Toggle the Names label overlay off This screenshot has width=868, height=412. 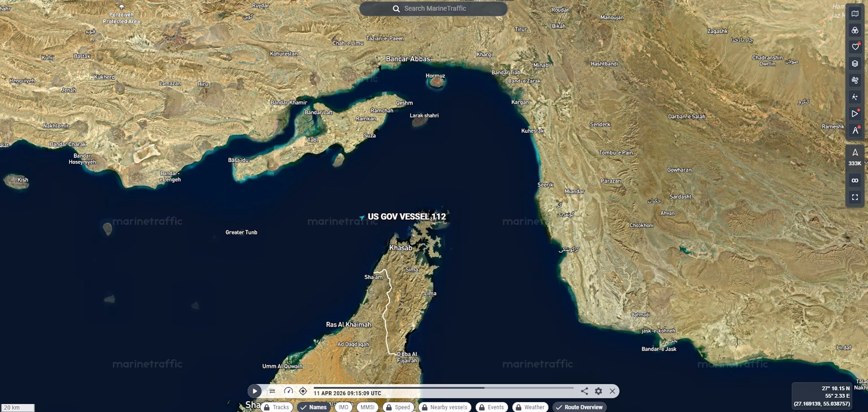coord(314,407)
